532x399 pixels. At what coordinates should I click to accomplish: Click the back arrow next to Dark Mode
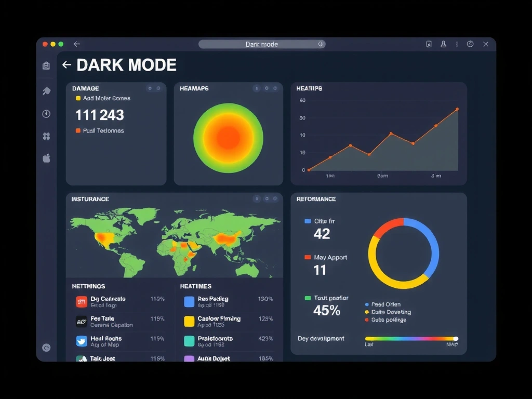(x=66, y=65)
